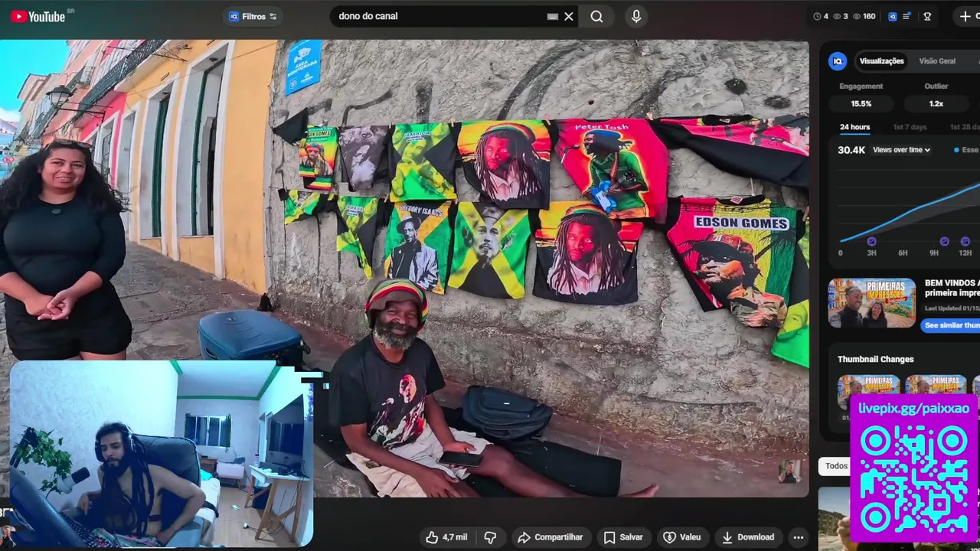Open the Primeiras Impressões video thumbnail
Screen dimensions: 980x551
coord(872,303)
